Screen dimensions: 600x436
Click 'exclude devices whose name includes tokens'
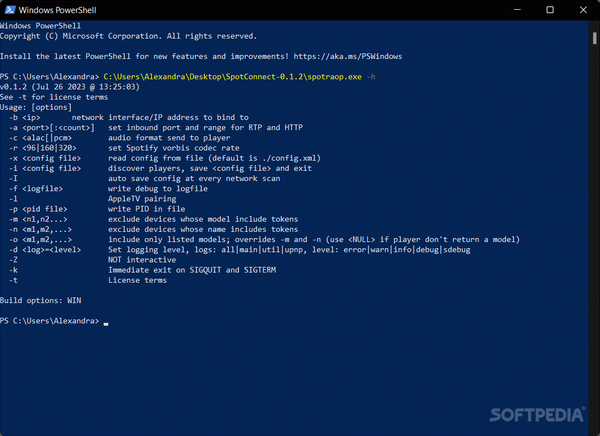203,229
